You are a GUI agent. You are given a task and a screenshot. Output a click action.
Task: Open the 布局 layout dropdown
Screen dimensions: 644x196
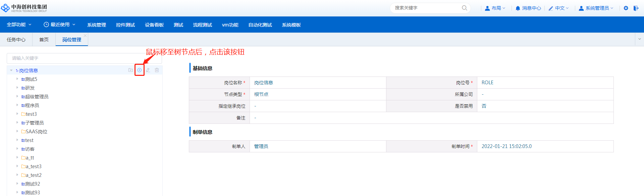click(495, 8)
